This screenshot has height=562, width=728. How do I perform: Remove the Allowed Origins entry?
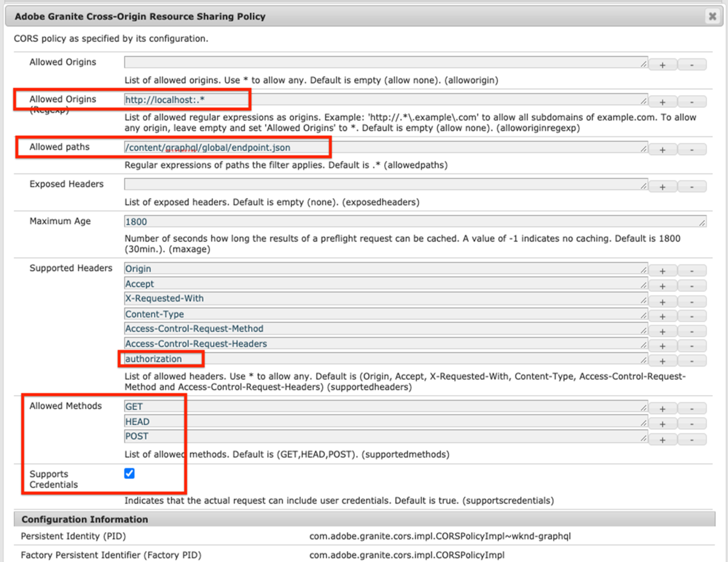(x=692, y=64)
